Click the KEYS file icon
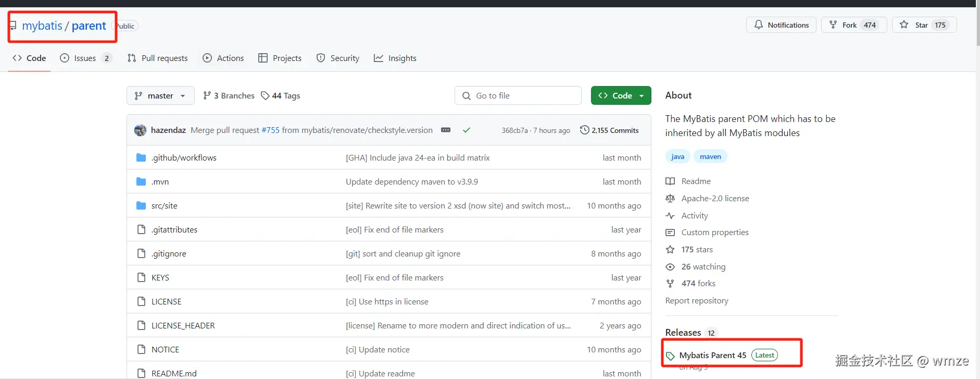The image size is (980, 379). click(141, 277)
